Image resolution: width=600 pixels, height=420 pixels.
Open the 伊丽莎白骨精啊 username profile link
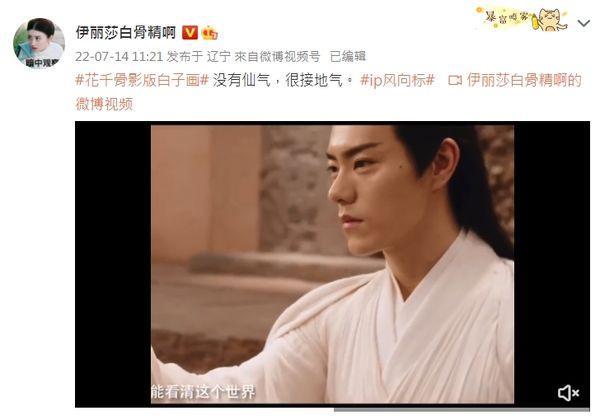126,33
